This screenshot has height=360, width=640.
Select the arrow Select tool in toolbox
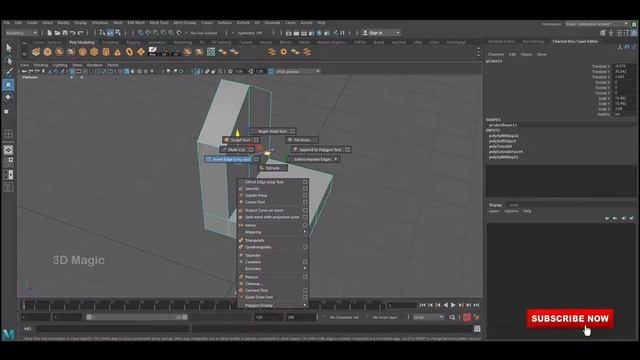pos(9,48)
